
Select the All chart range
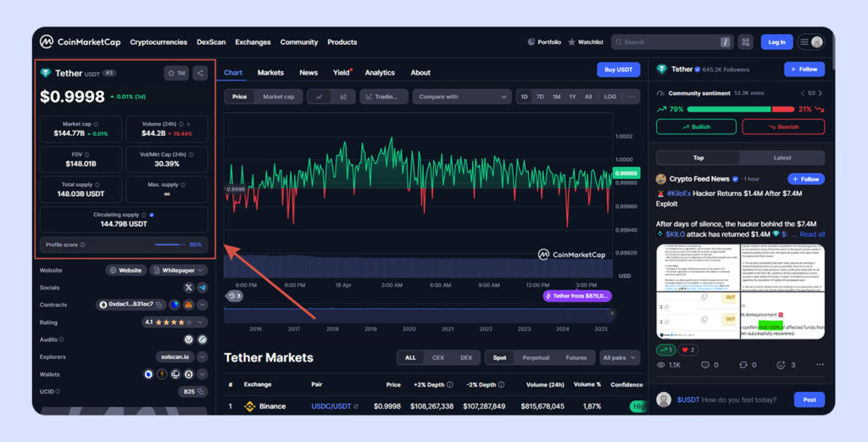(588, 97)
